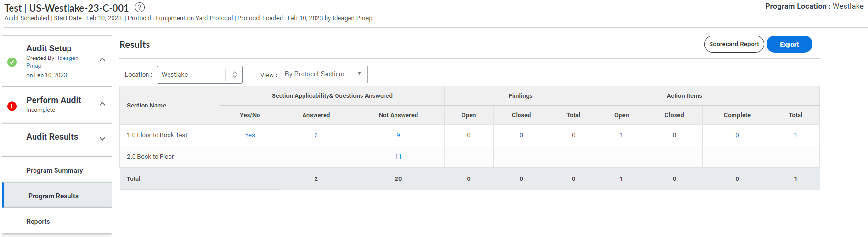Click the Ideagen Pmap creator link
The width and height of the screenshot is (868, 237).
(x=52, y=62)
